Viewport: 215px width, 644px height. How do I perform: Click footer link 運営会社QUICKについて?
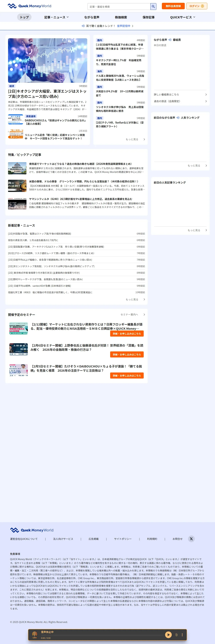click(x=24, y=539)
